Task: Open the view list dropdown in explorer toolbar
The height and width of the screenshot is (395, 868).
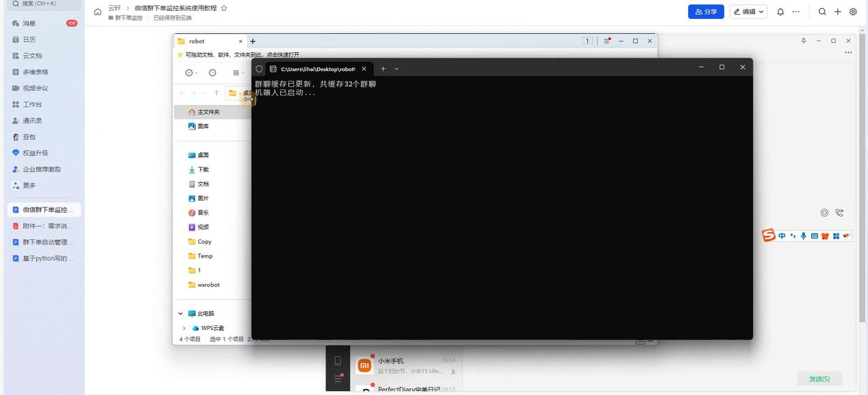Action: tap(238, 72)
